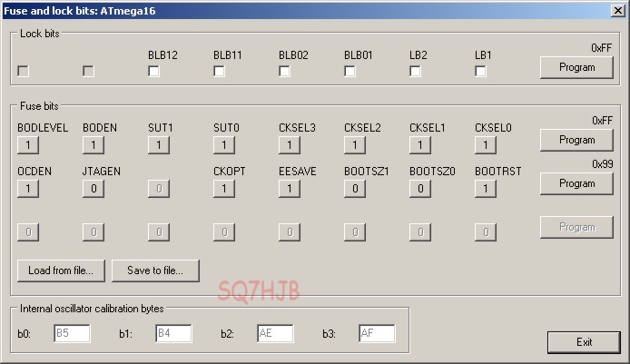Flip the CKOPT fuse bit

[x=224, y=189]
